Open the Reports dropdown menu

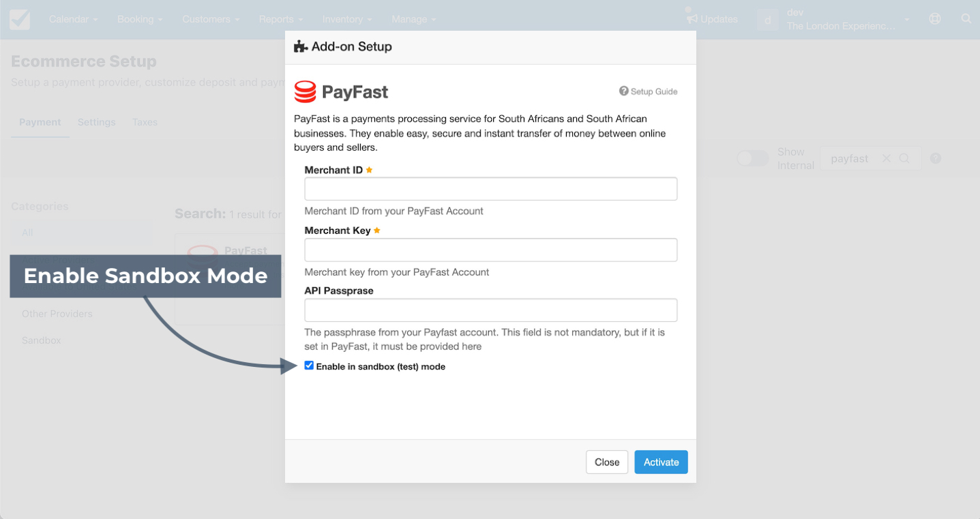[280, 19]
